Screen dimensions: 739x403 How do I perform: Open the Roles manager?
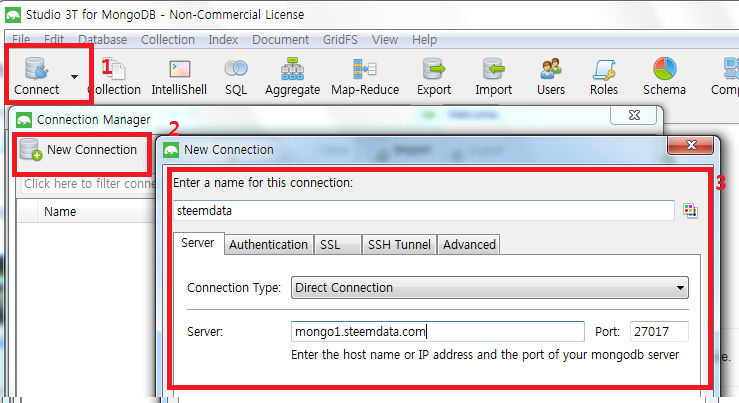tap(604, 76)
